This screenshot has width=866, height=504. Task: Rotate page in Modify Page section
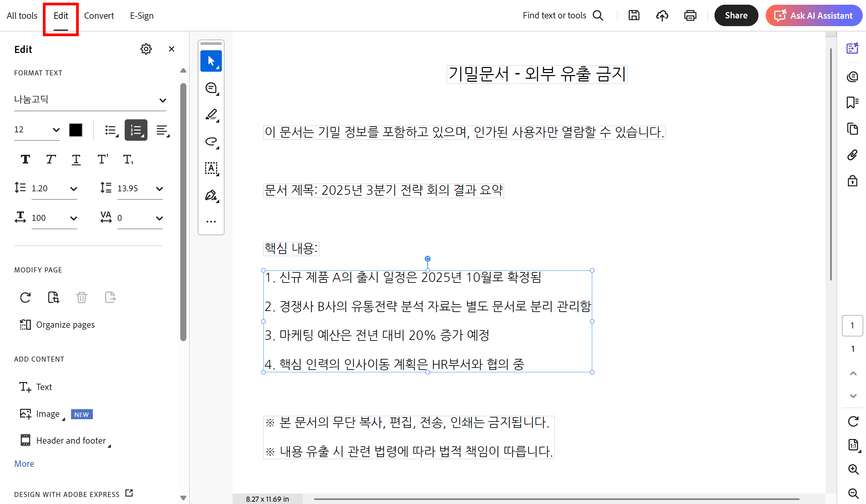(x=25, y=297)
